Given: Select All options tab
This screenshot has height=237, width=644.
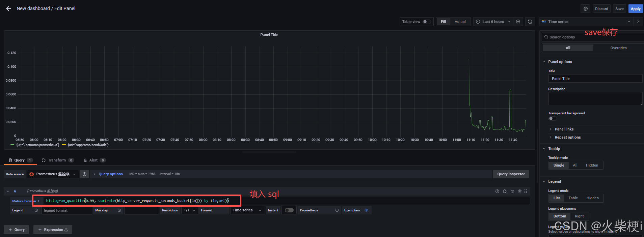Looking at the screenshot, I should 568,48.
